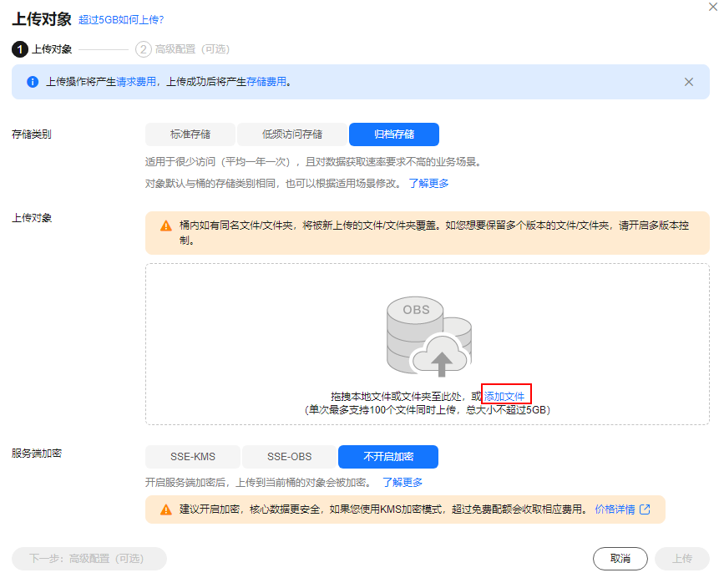Select 标准存储 storage class
The width and height of the screenshot is (724, 588).
click(190, 134)
